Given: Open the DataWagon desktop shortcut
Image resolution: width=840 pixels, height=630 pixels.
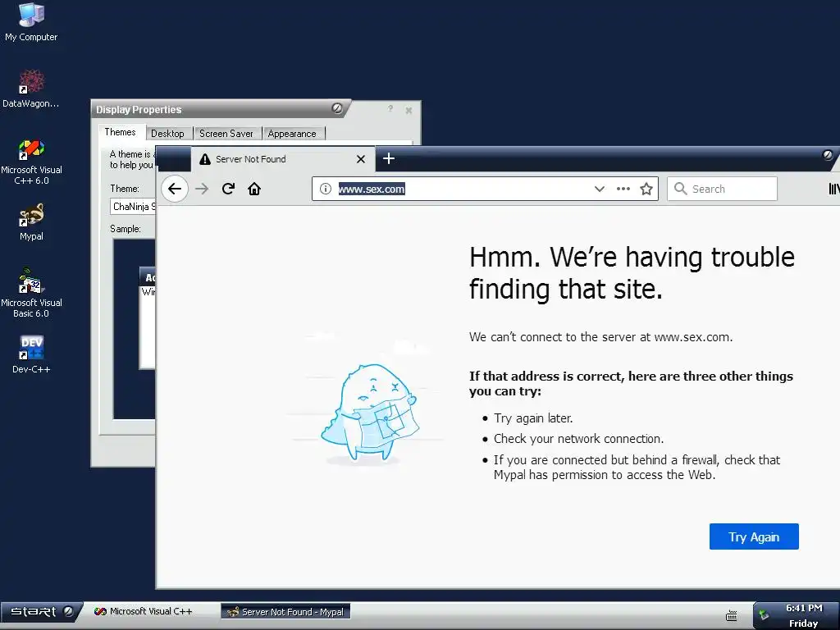Looking at the screenshot, I should coord(31,89).
